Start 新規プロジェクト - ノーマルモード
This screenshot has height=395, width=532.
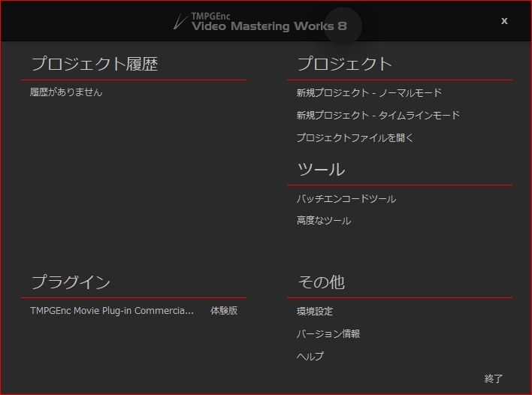369,92
